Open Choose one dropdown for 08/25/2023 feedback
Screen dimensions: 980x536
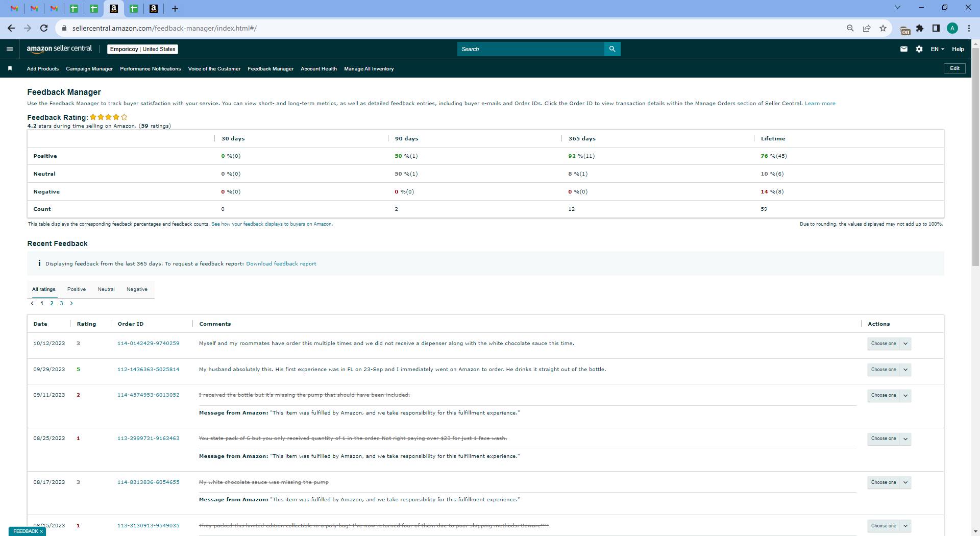pos(889,438)
